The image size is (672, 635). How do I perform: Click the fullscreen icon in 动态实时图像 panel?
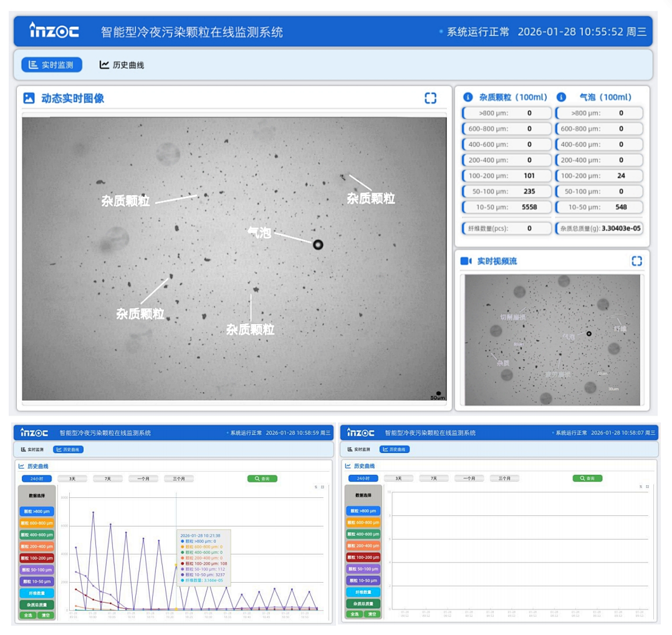[x=430, y=98]
